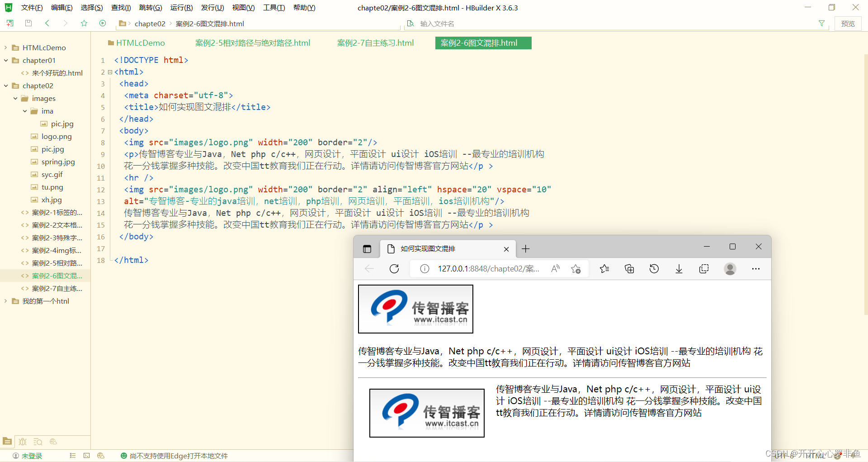Click the outline list icon in status bar
Viewport: 868px width, 462px height.
point(73,456)
